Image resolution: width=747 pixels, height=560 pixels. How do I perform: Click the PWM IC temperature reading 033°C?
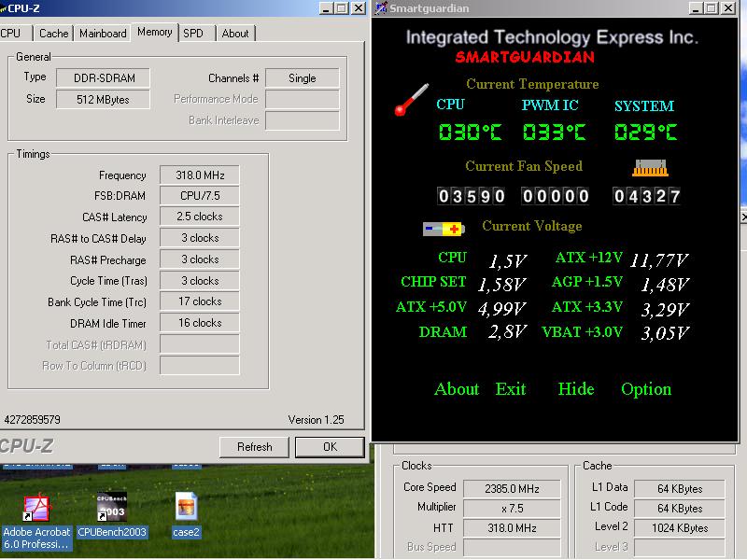point(554,132)
